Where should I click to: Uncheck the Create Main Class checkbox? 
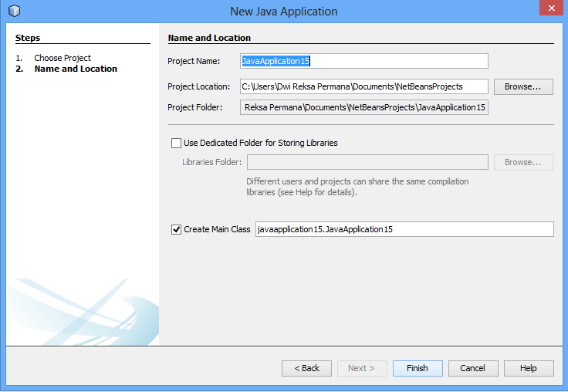pyautogui.click(x=176, y=229)
